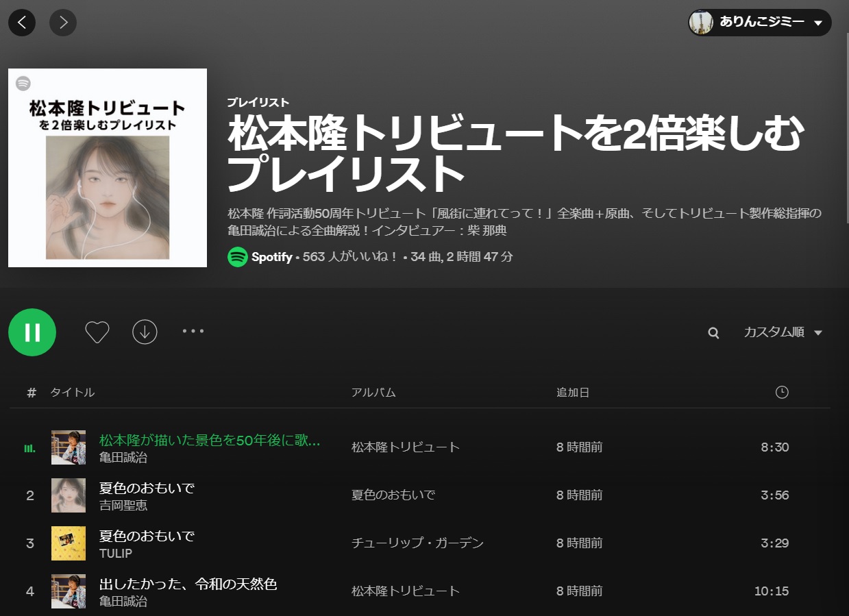Screen dimensions: 849x616
Task: Click the 8:30 duration of first track
Action: tap(775, 447)
